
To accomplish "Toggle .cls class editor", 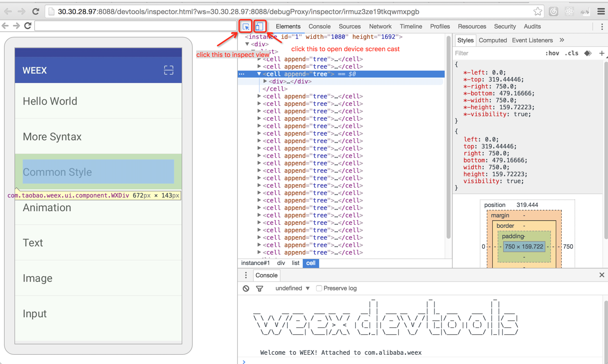I will pyautogui.click(x=572, y=53).
